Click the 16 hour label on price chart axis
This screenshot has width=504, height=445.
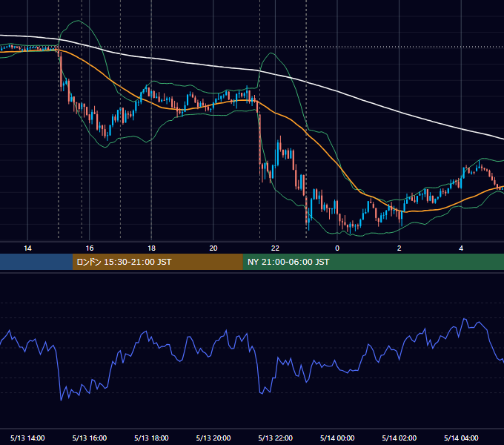pos(90,248)
